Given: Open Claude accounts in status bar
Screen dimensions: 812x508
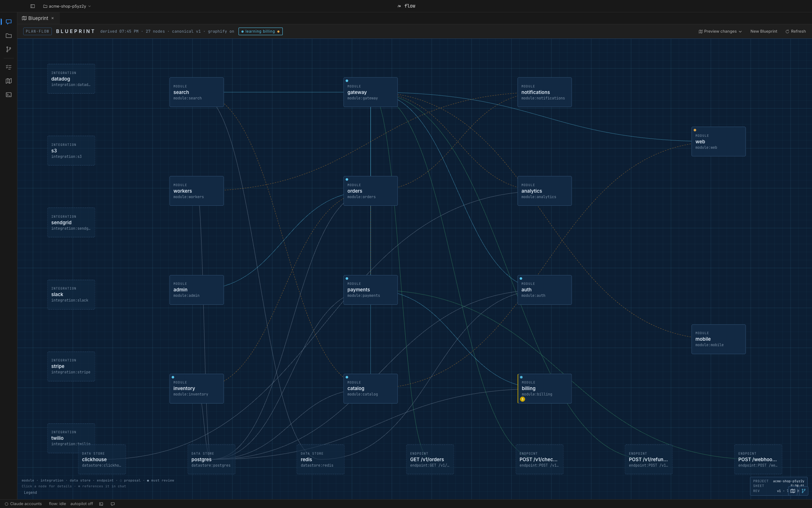Looking at the screenshot, I should 23,504.
